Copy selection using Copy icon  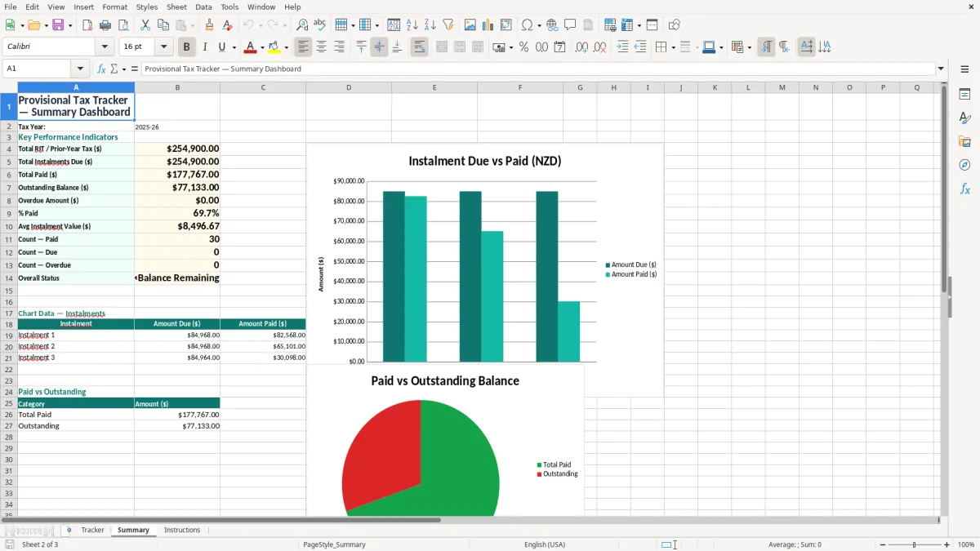click(163, 25)
